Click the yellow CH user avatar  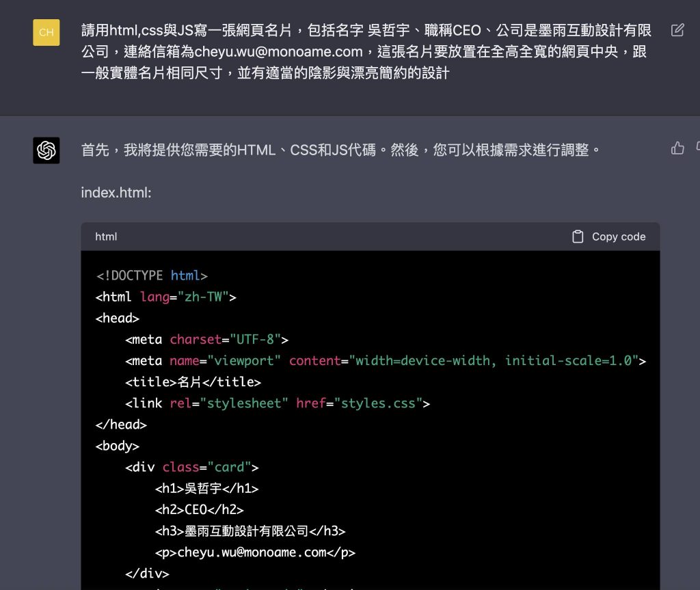click(46, 32)
